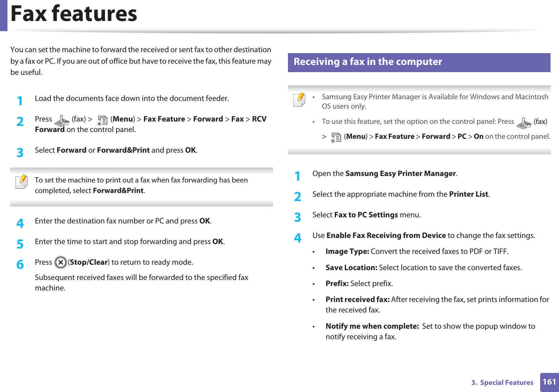
Task: Click the note icon beside Forward&Print tip
Action: pyautogui.click(x=22, y=182)
